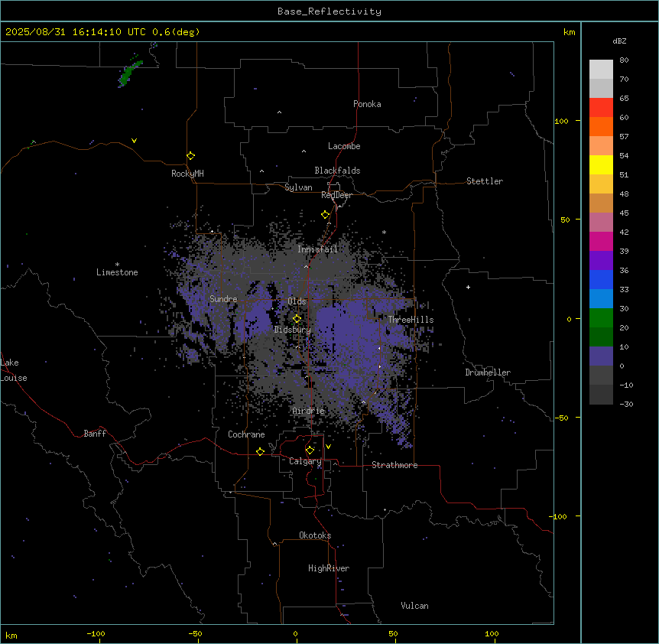The image size is (659, 644).
Task: Click the Olds town label
Action: coord(297,301)
